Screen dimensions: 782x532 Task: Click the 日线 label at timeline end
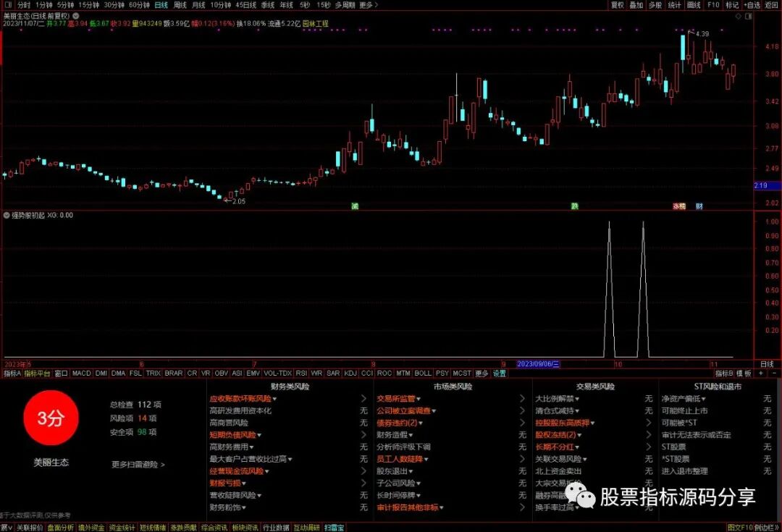point(767,364)
